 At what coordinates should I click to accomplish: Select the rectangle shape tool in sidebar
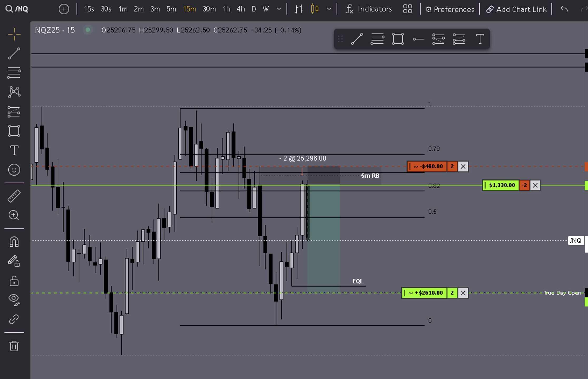point(14,131)
